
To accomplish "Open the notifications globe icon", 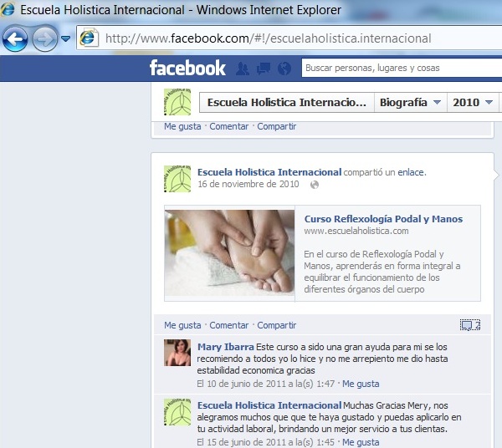I will point(284,69).
